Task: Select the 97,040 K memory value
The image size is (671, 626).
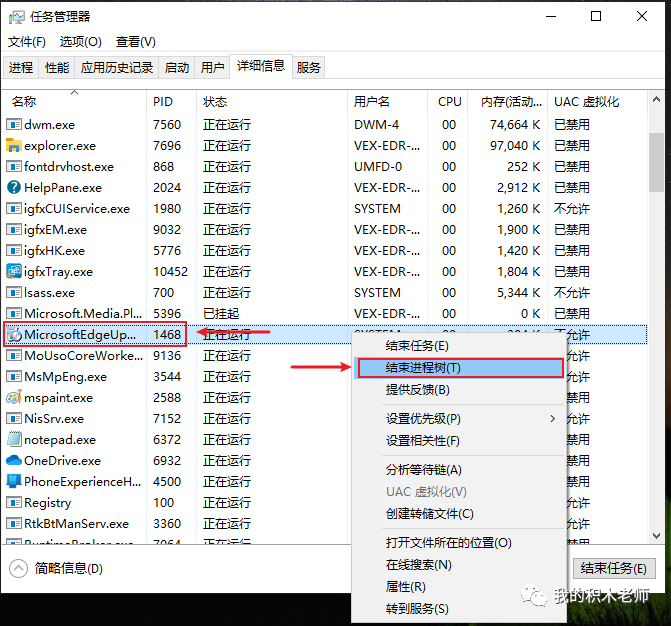Action: tap(515, 145)
